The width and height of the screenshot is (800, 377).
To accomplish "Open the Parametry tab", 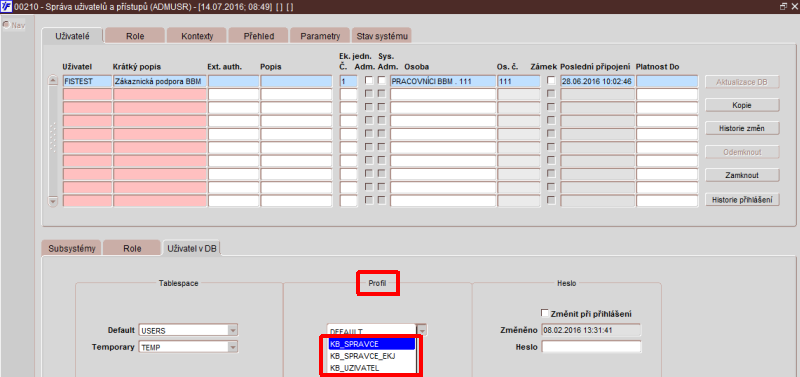I will 320,36.
